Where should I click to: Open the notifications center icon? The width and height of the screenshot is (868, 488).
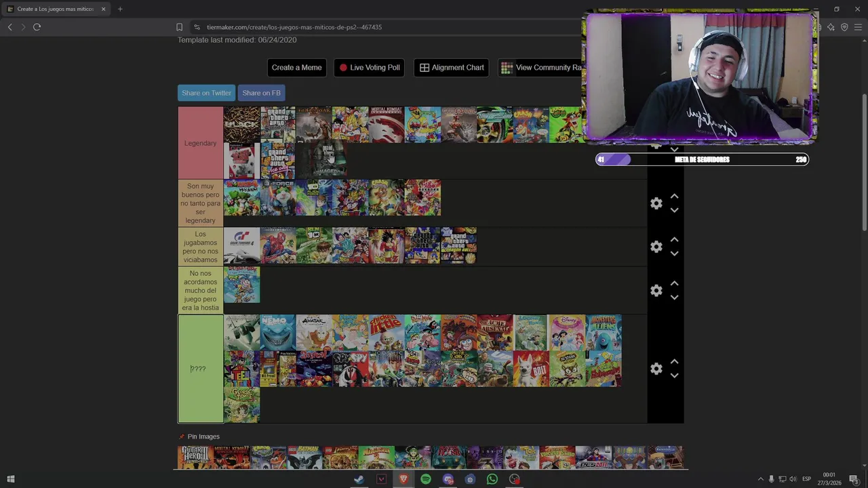pyautogui.click(x=854, y=479)
